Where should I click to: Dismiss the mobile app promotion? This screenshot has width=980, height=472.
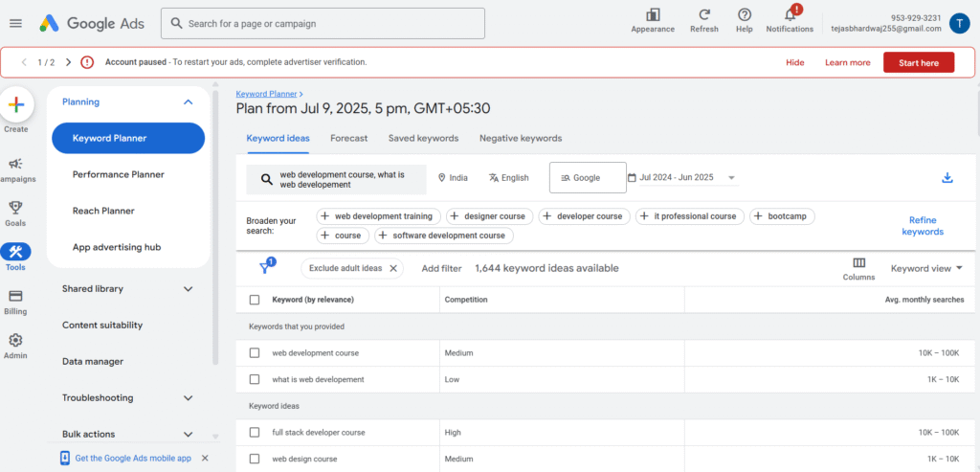[x=205, y=459]
